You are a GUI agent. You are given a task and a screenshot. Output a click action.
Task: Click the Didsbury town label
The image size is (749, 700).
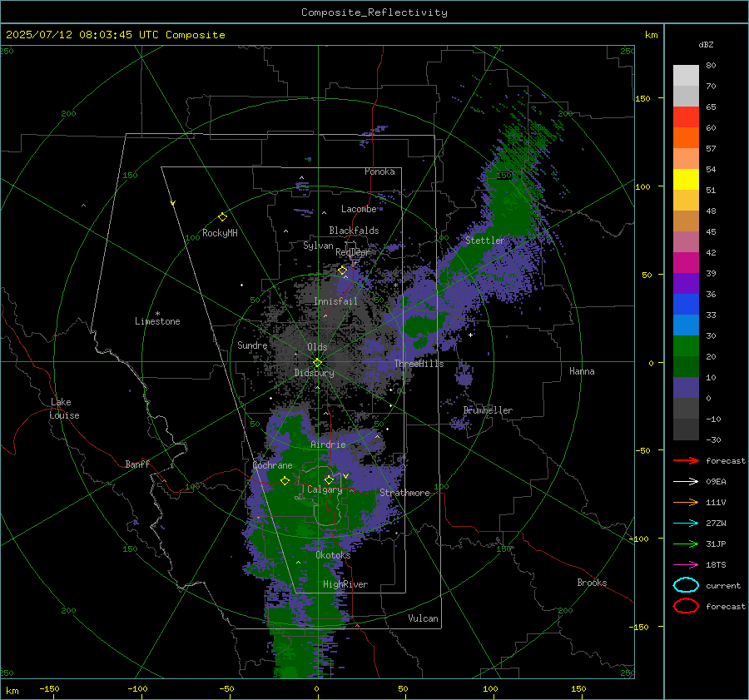click(x=314, y=373)
